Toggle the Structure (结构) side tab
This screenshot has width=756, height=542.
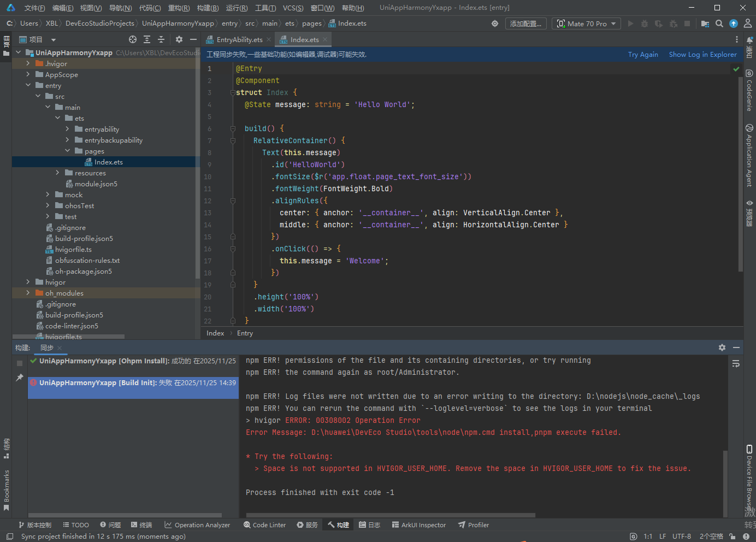click(7, 448)
